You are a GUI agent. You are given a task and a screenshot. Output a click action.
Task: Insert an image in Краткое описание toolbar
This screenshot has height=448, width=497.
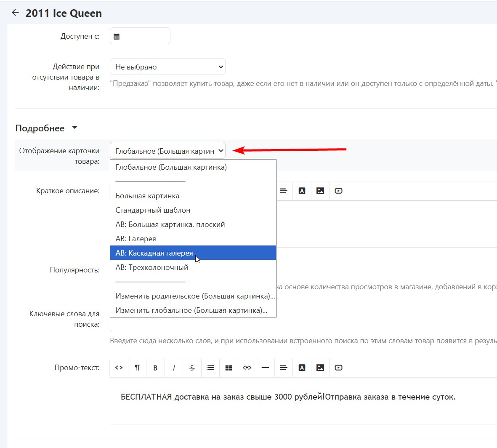pos(320,191)
